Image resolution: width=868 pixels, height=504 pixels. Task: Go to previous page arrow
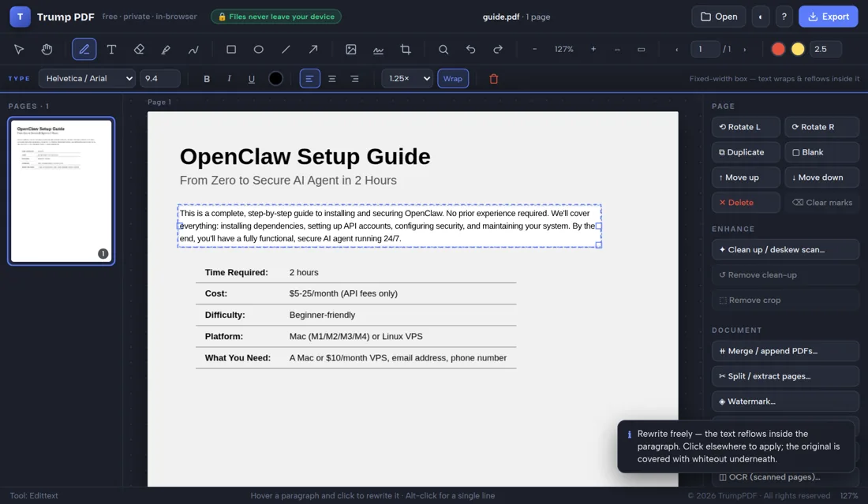pyautogui.click(x=676, y=49)
